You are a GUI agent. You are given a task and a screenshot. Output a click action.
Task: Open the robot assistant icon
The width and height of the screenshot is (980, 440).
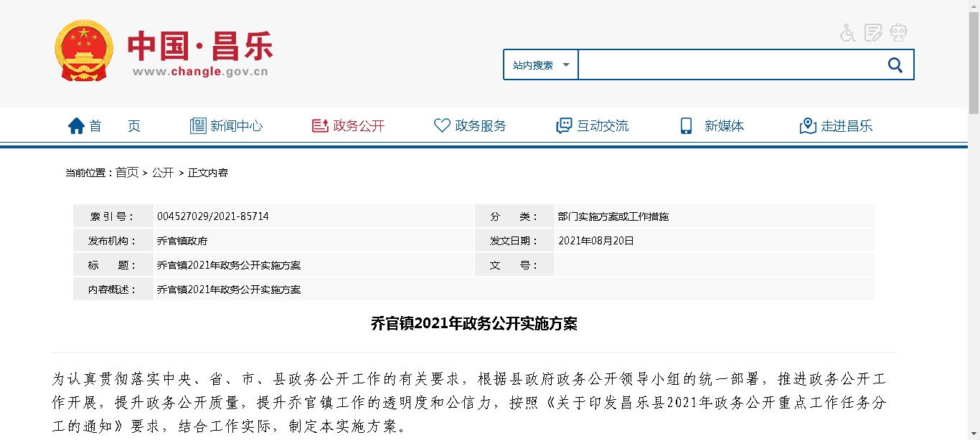pos(898,33)
